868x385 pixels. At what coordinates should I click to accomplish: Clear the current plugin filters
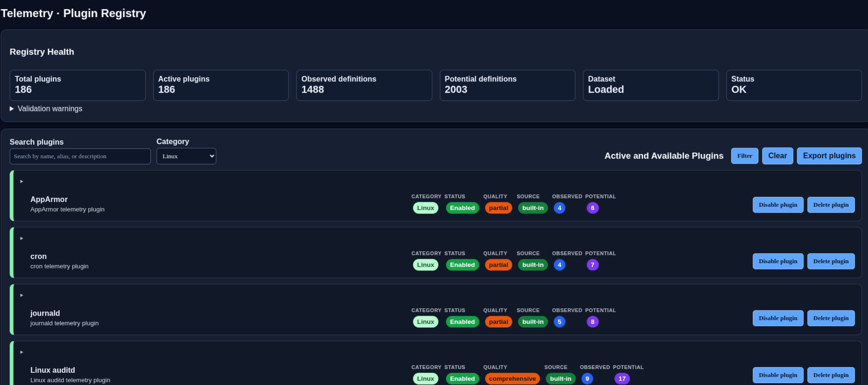point(777,156)
